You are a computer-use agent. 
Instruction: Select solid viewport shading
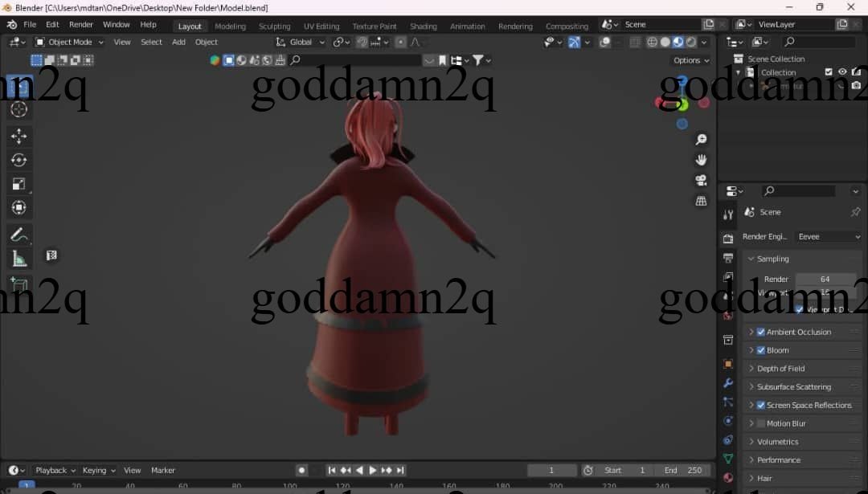point(665,42)
